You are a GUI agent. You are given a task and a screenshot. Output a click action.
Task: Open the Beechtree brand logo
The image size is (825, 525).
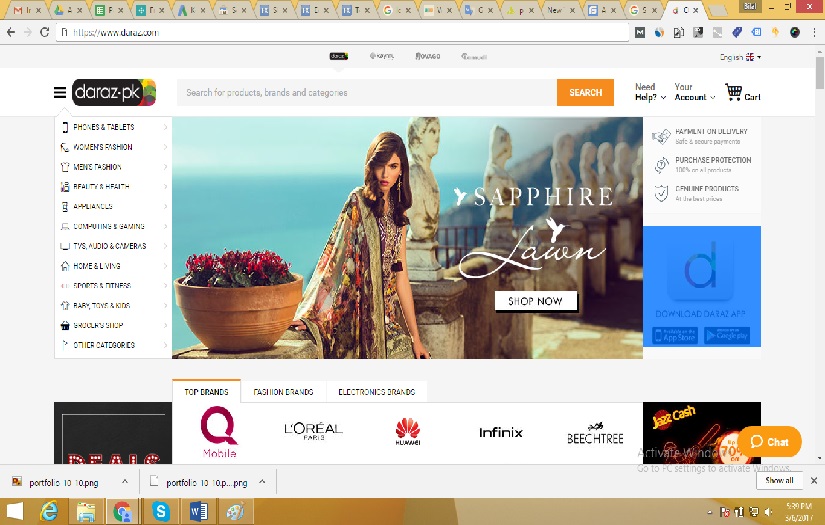point(595,433)
